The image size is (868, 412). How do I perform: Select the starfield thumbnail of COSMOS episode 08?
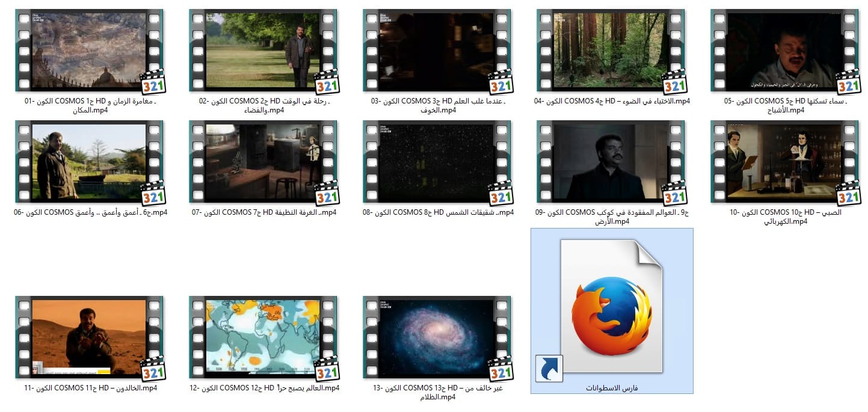[x=438, y=162]
